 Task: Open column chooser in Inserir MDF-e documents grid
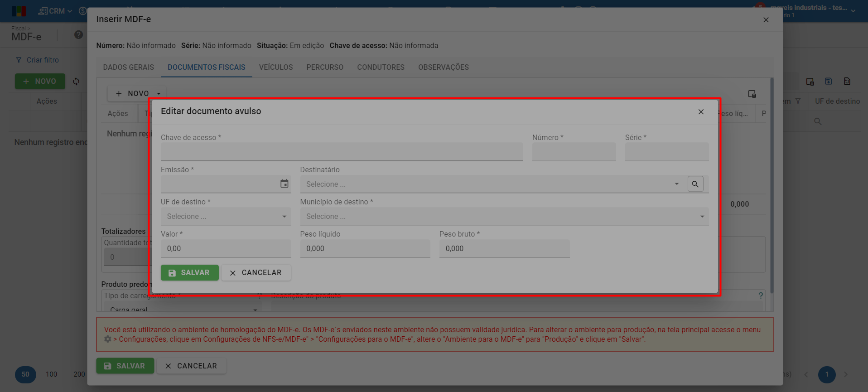tap(752, 94)
